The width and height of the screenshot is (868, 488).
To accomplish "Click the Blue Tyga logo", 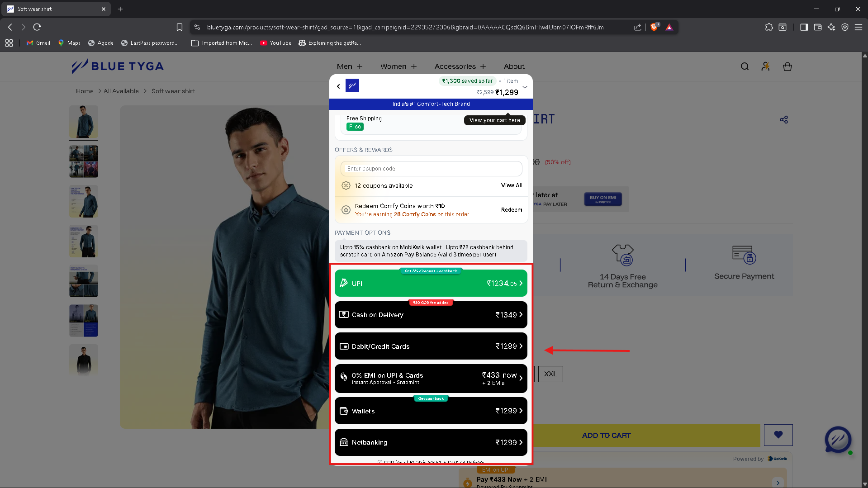I will [x=118, y=66].
